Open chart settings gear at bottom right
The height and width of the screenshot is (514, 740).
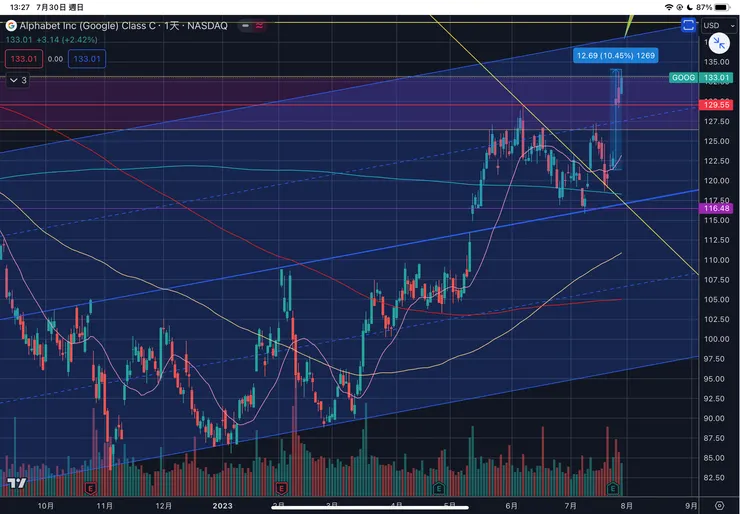point(719,506)
